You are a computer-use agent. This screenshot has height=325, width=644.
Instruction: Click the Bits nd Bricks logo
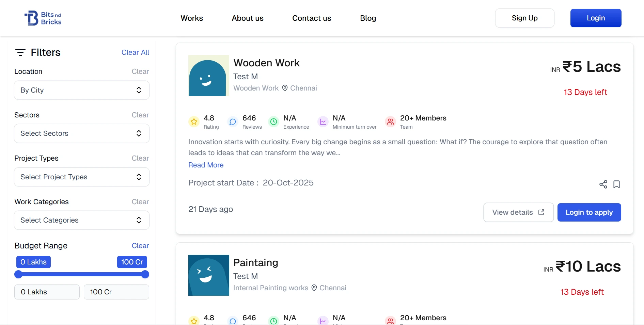point(43,18)
